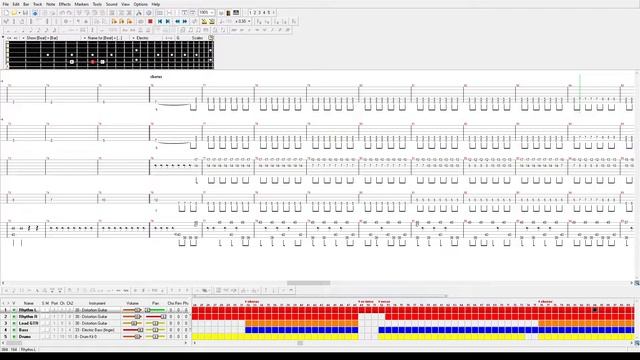Click the Rhythm L status bar entry
The image size is (640, 360).
click(28, 350)
